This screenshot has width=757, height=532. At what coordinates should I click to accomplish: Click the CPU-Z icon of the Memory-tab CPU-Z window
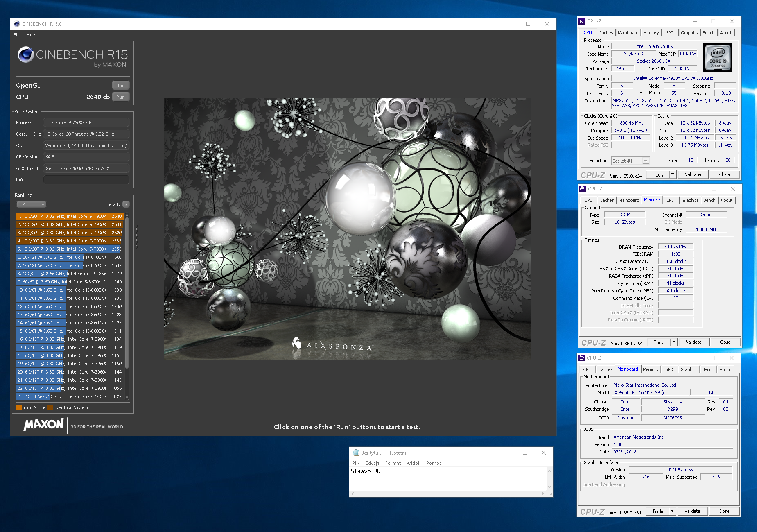point(583,189)
